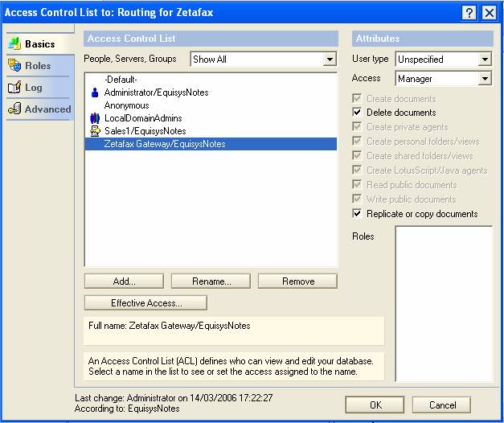Image resolution: width=504 pixels, height=423 pixels.
Task: Click the Manager access field
Action: point(443,79)
